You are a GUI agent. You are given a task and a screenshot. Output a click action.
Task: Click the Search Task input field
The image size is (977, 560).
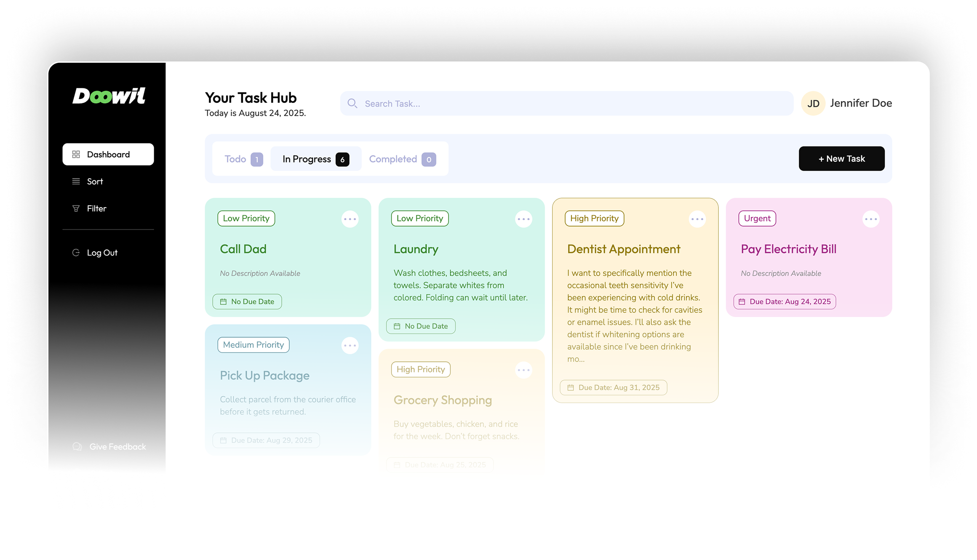[x=567, y=104]
